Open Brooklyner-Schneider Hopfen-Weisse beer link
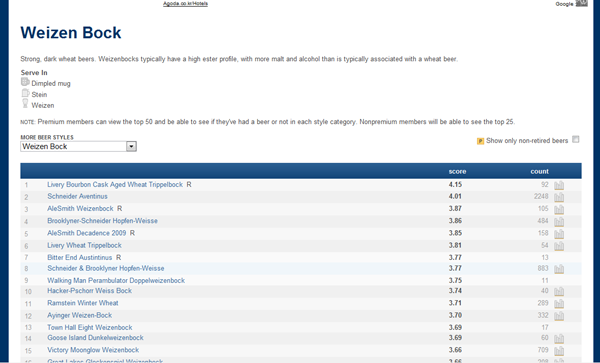Viewport: 600px width, 363px height. pos(102,221)
